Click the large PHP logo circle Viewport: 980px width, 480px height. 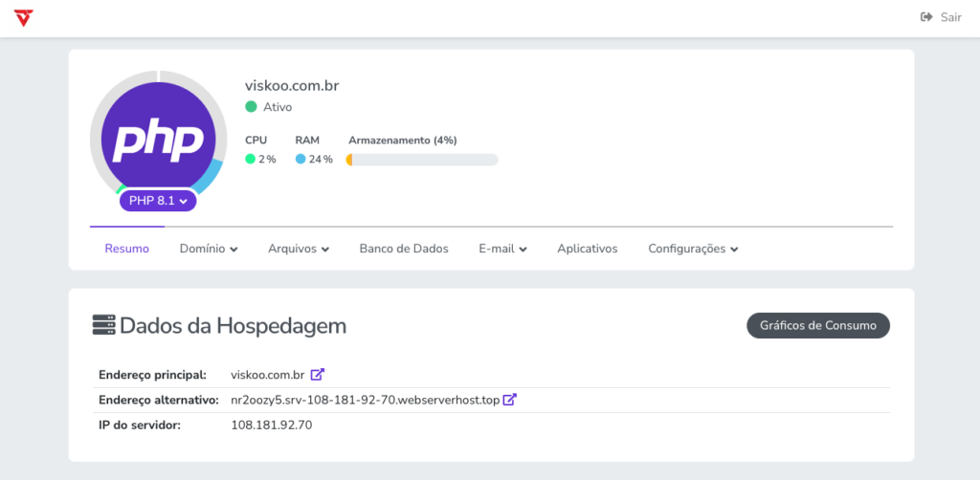click(158, 140)
